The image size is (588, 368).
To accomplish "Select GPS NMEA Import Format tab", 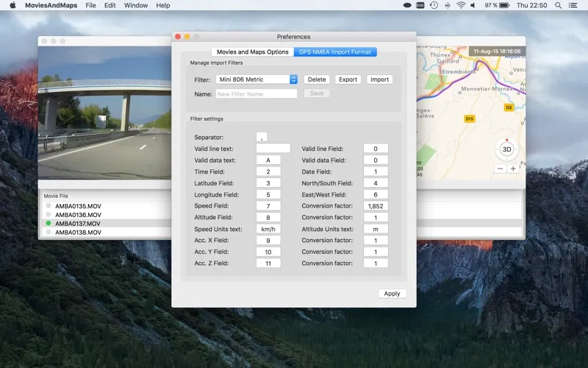I will coord(335,52).
